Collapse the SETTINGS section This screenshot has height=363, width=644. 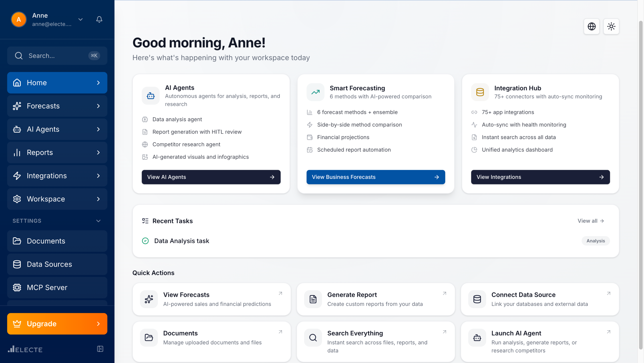(98, 221)
